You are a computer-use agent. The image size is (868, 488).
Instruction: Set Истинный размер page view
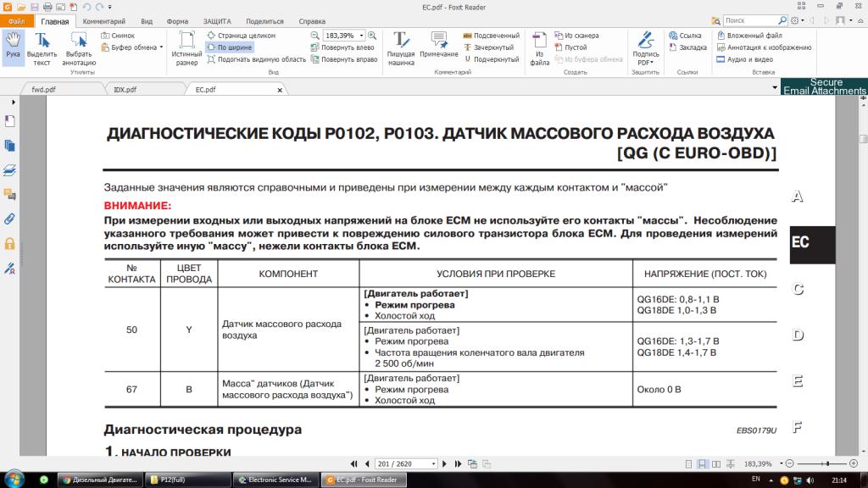click(186, 48)
